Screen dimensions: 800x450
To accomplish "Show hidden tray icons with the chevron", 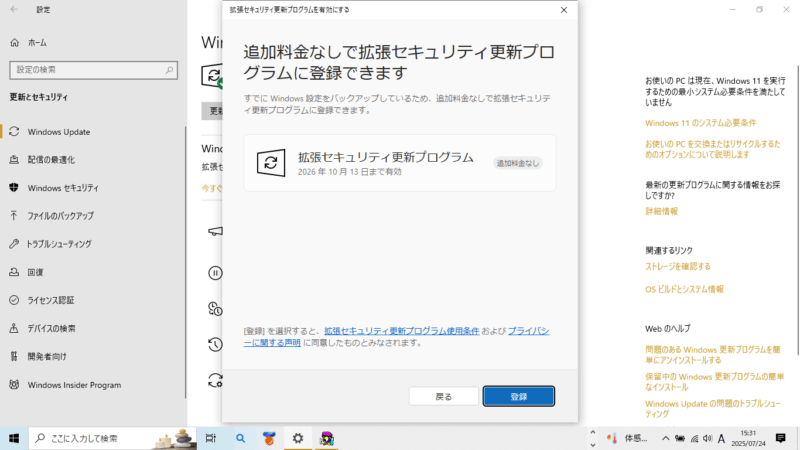I will coord(665,438).
